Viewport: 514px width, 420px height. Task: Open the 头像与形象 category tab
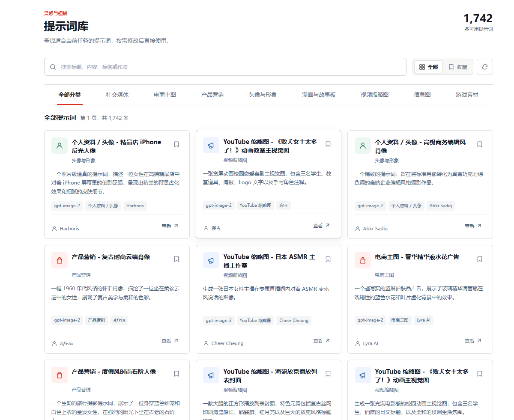pyautogui.click(x=263, y=95)
